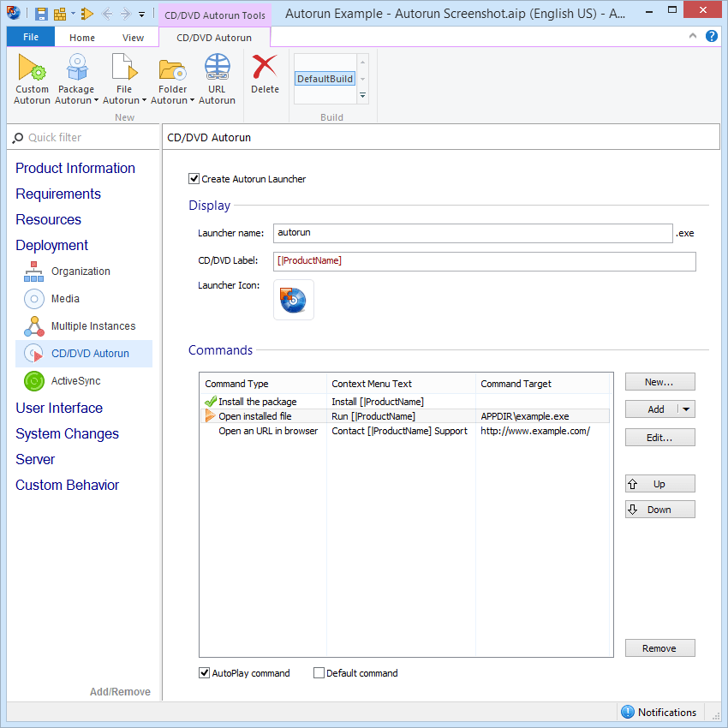728x728 pixels.
Task: Change the Launcher Icon image
Action: (294, 300)
